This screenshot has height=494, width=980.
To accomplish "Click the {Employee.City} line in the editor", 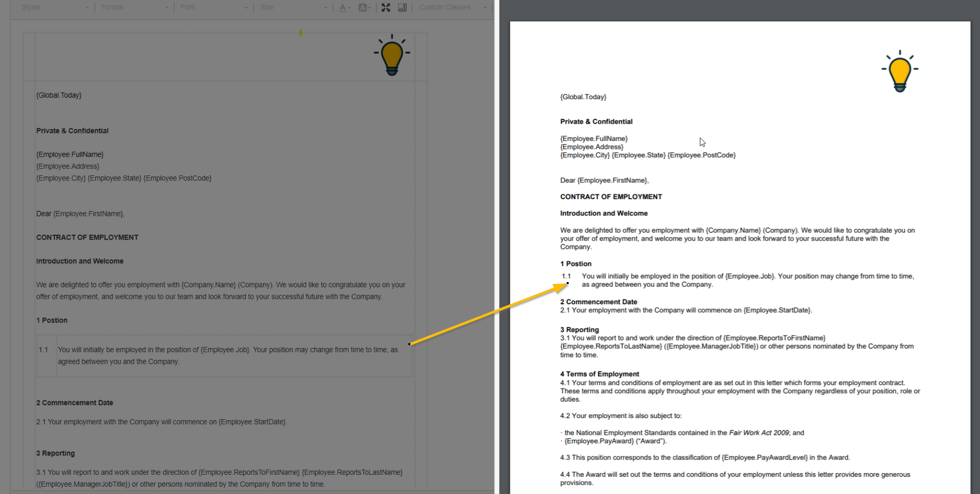I will tap(124, 178).
